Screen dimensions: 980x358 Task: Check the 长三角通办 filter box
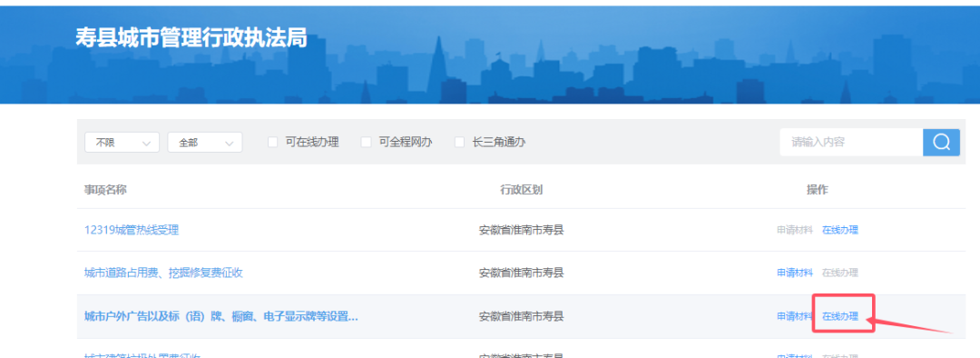click(x=459, y=142)
